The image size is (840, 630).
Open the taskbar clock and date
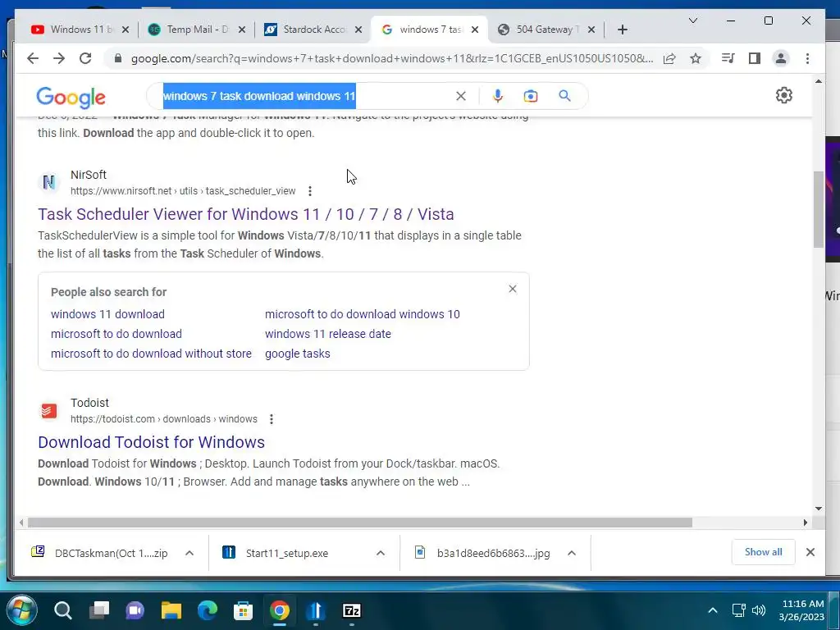pos(801,610)
